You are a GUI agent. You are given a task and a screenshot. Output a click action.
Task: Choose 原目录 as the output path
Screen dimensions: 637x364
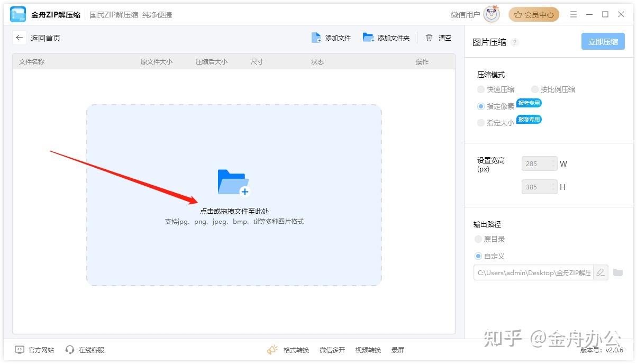(x=478, y=239)
